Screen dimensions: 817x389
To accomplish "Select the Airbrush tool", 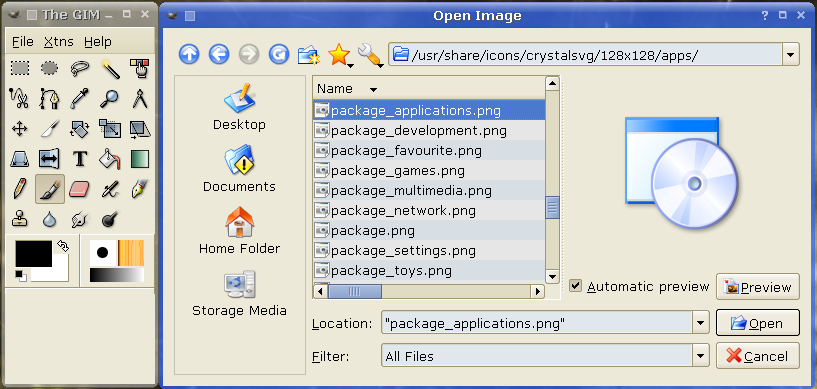I will coord(110,189).
